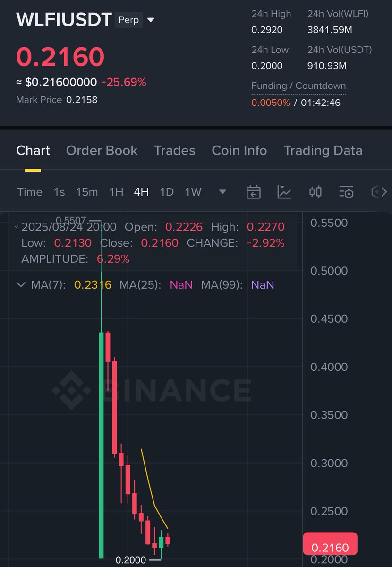The image size is (392, 567).
Task: Tap the Open 0.2226 value
Action: click(184, 227)
